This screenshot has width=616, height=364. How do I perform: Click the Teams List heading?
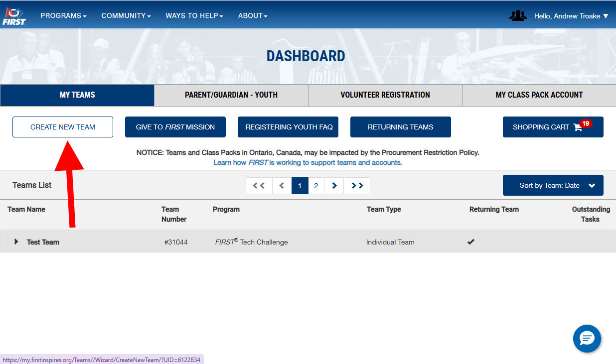click(x=32, y=185)
